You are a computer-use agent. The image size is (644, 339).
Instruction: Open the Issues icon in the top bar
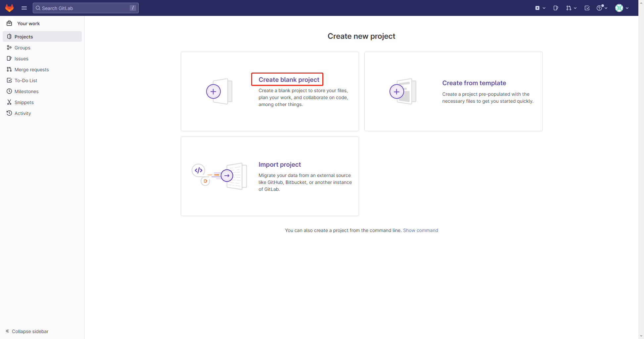(556, 8)
